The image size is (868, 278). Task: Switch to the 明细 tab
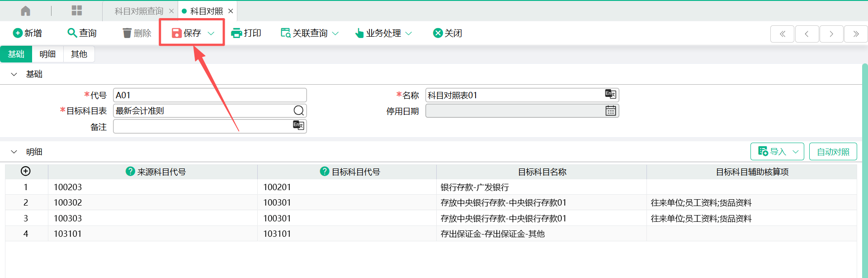tap(47, 54)
